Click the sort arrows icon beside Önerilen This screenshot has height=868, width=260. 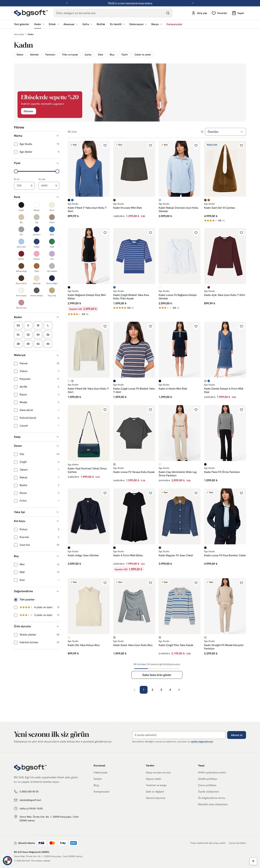point(202,132)
